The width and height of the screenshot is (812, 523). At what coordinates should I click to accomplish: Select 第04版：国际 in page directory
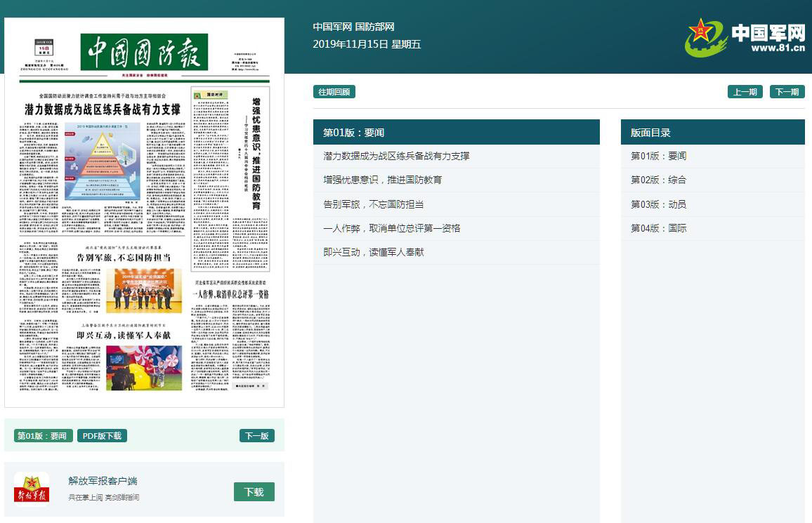pyautogui.click(x=658, y=228)
